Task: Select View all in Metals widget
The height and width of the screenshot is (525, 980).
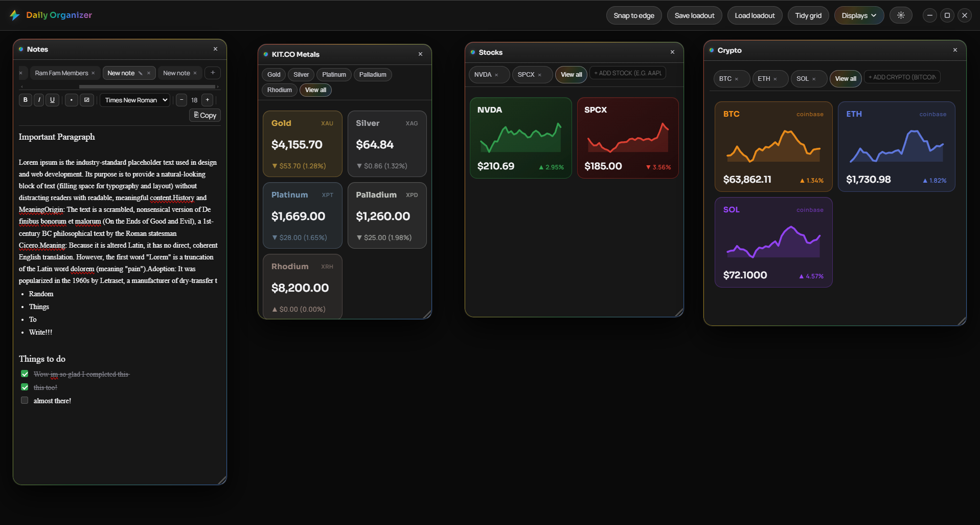Action: point(315,90)
